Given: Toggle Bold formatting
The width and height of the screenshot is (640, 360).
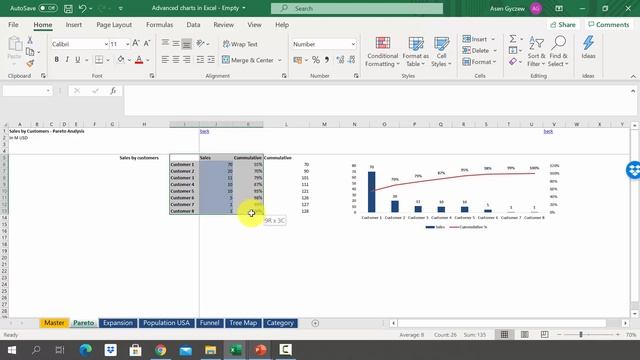Looking at the screenshot, I should tap(56, 60).
